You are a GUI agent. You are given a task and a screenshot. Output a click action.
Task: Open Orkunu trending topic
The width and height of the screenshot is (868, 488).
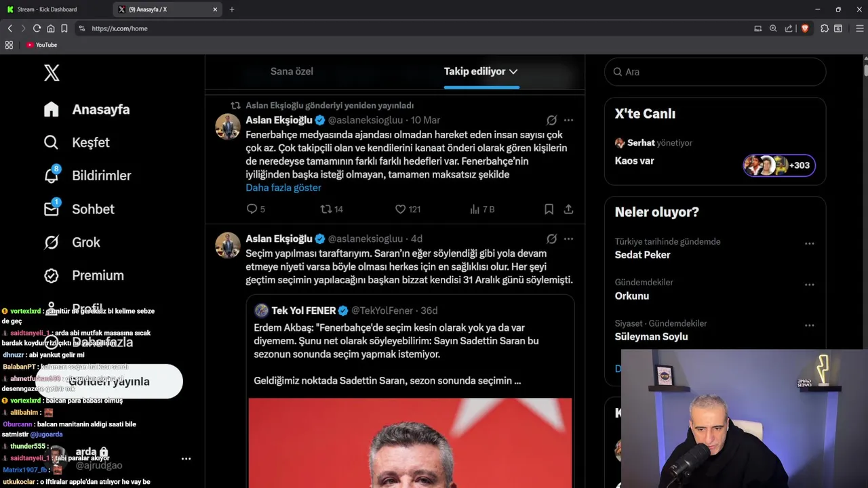tap(632, 296)
